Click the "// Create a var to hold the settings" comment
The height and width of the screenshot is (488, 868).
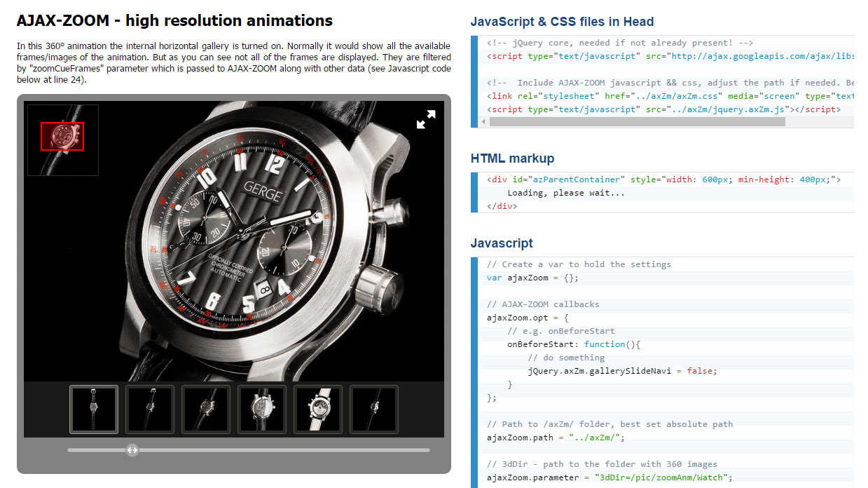coord(579,264)
